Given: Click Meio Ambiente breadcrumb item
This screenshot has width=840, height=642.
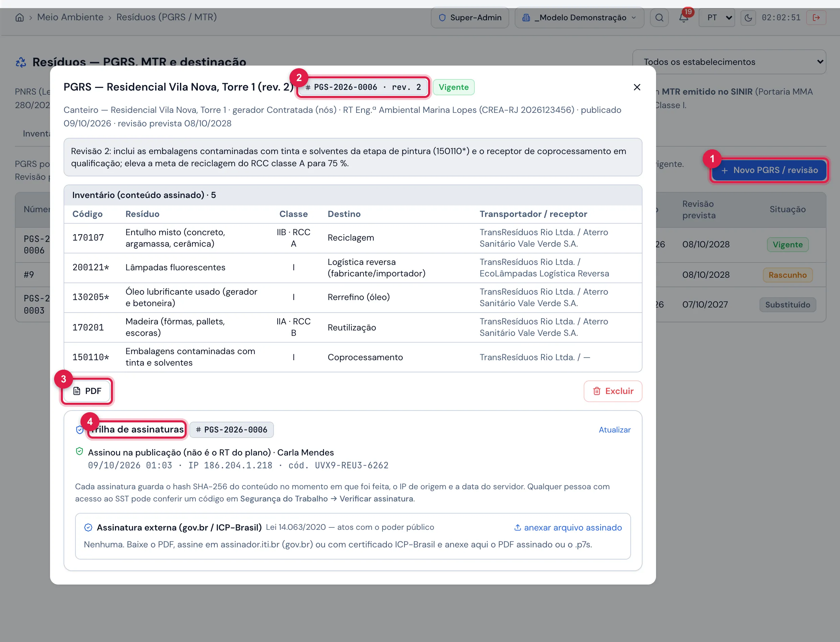Looking at the screenshot, I should [70, 17].
